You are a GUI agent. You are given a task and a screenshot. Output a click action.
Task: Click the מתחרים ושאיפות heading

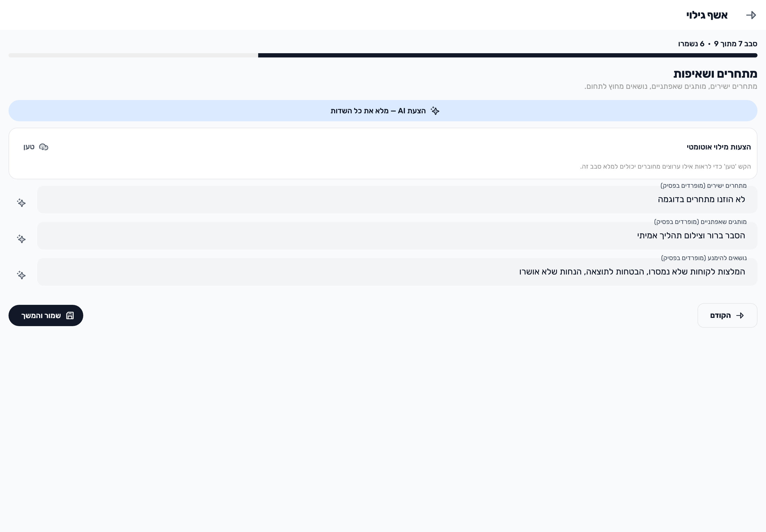[x=715, y=74]
